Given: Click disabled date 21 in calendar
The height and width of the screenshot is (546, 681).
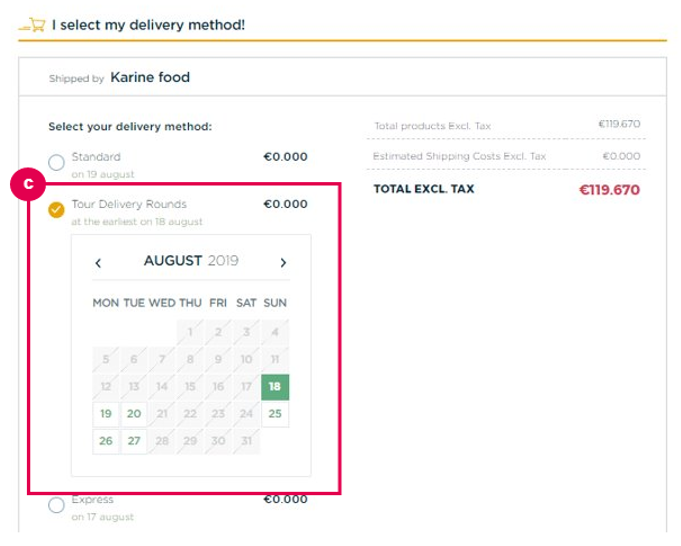Looking at the screenshot, I should pyautogui.click(x=162, y=414).
